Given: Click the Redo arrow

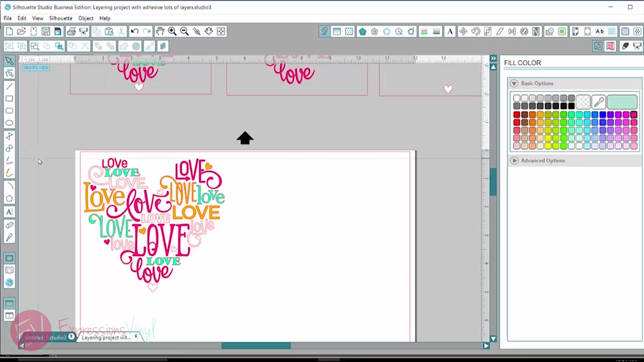Looking at the screenshot, I should (146, 31).
